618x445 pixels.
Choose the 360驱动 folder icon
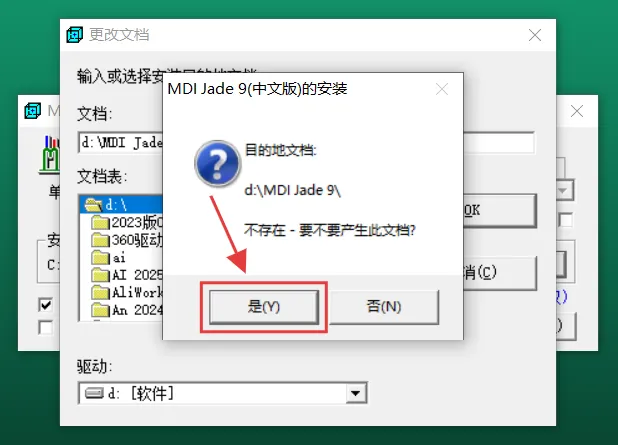pos(100,240)
